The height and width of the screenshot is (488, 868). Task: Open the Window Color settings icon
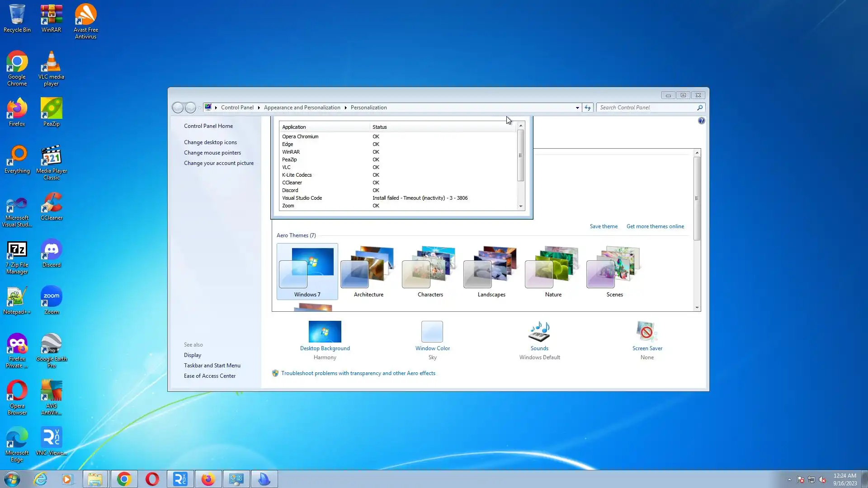432,332
